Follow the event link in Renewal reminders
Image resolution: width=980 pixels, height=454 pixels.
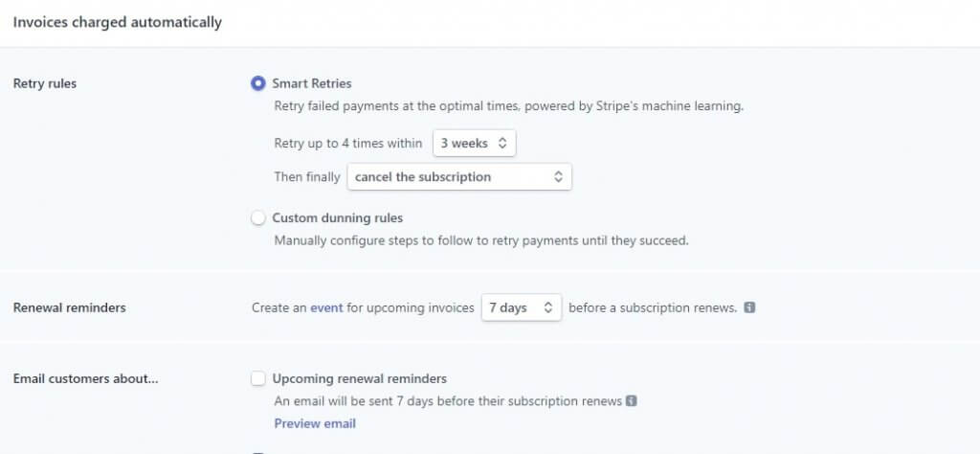[327, 307]
